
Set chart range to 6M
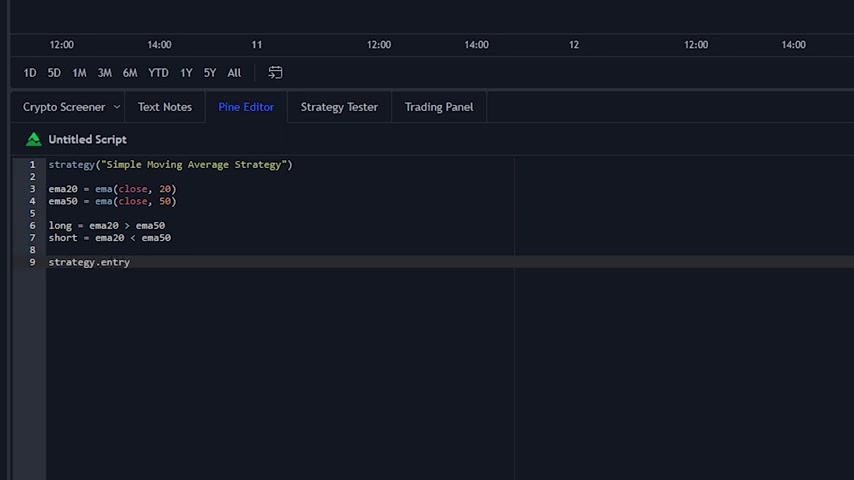(x=130, y=73)
